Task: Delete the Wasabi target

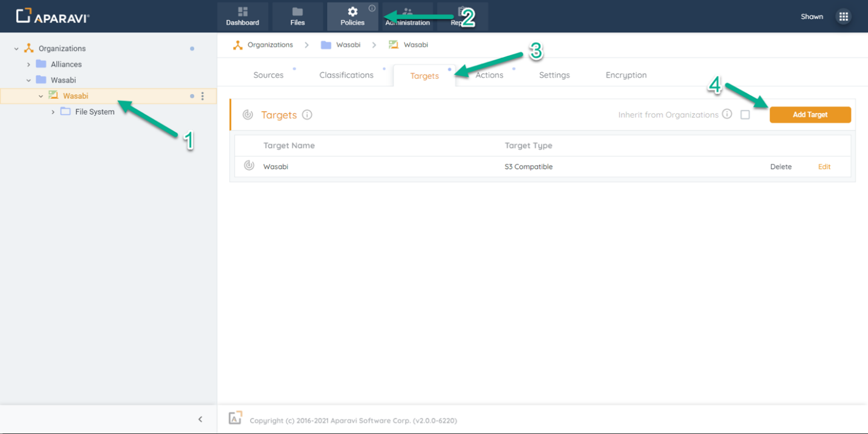Action: tap(781, 166)
